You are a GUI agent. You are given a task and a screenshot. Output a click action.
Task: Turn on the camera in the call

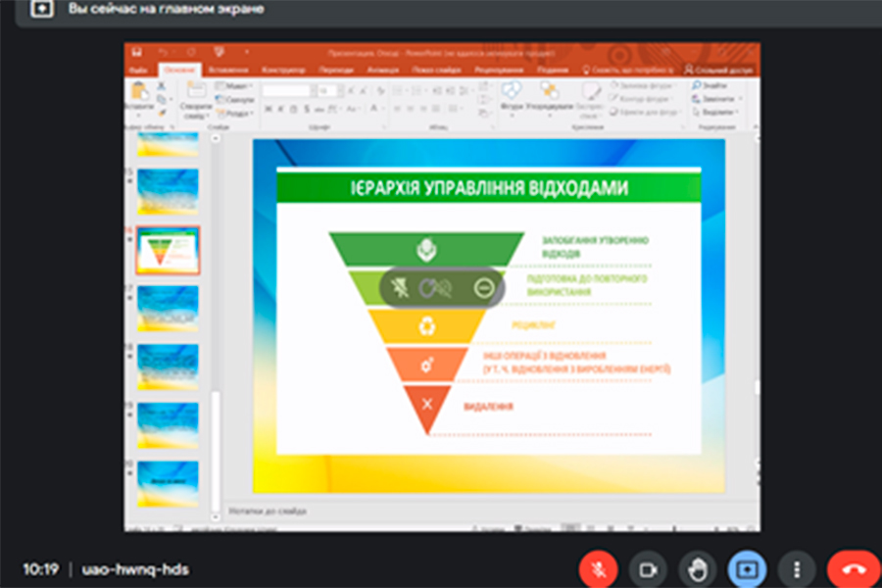coord(648,569)
